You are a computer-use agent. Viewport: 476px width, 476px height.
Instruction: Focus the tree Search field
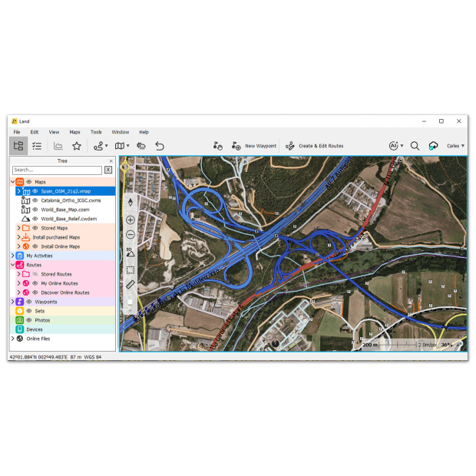57,170
